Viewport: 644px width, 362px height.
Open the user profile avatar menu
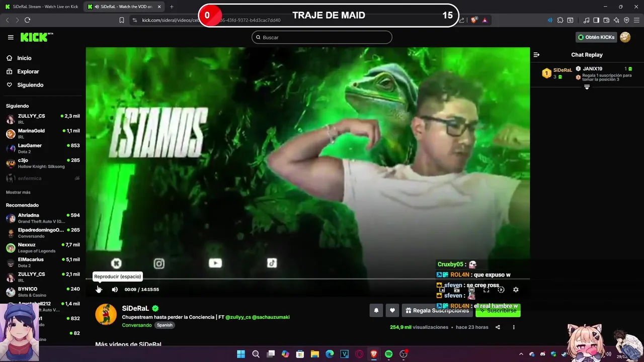click(x=625, y=37)
